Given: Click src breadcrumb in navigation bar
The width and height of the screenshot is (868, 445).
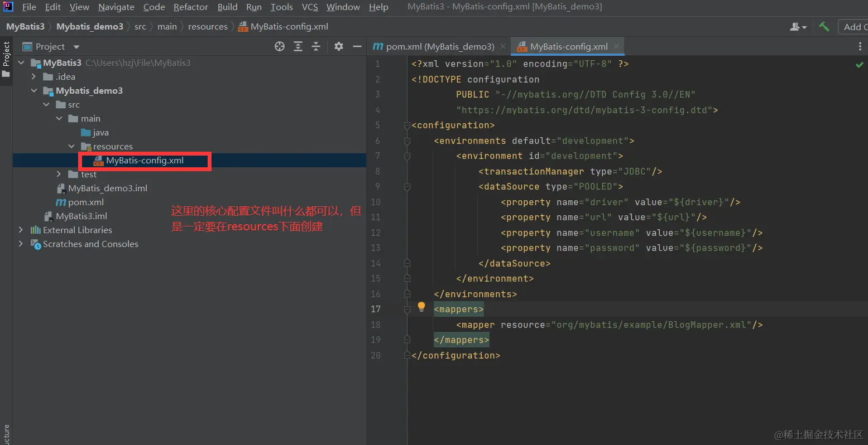Looking at the screenshot, I should tap(140, 26).
